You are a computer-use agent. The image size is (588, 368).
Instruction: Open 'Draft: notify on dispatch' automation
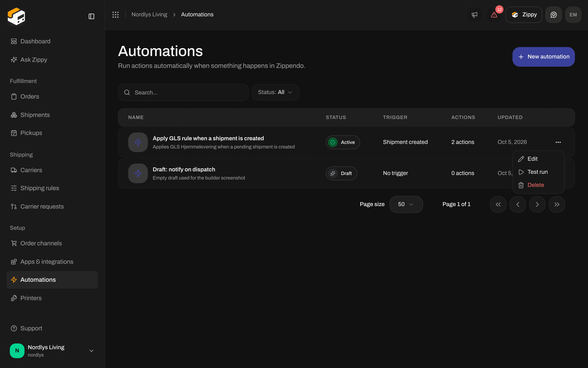pyautogui.click(x=184, y=169)
